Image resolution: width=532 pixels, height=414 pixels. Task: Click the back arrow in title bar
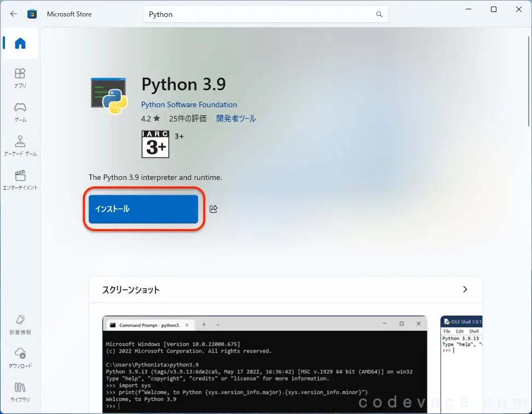coord(14,14)
